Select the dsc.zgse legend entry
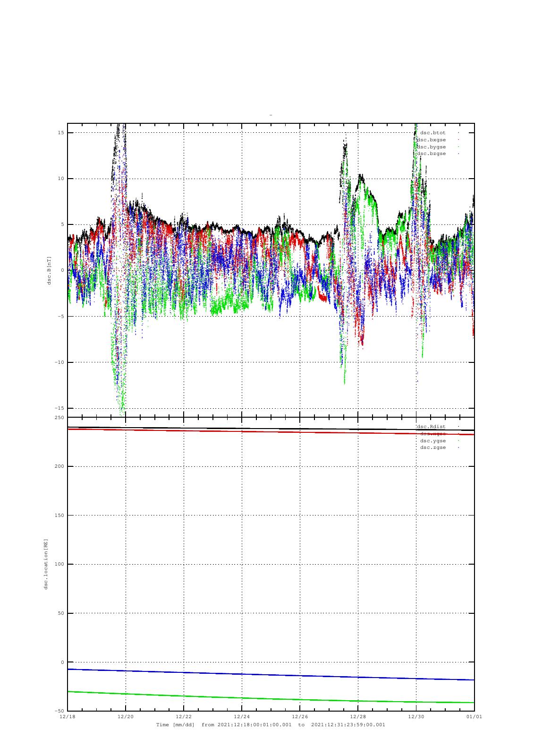 click(x=433, y=447)
